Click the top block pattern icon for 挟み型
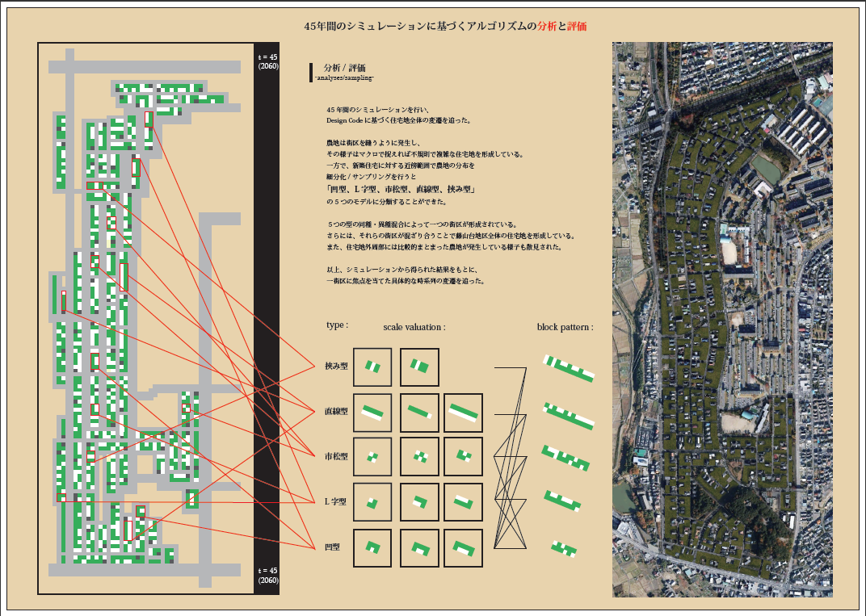 pos(568,368)
